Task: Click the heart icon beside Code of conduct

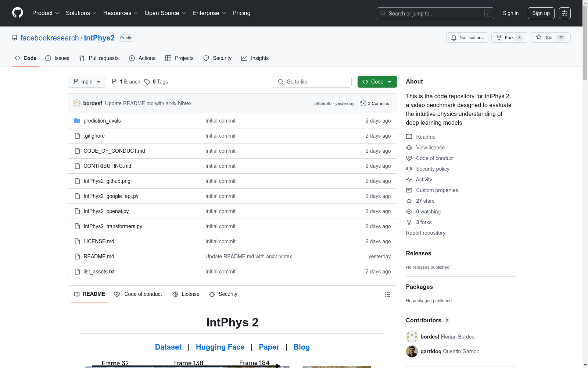Action: click(409, 158)
